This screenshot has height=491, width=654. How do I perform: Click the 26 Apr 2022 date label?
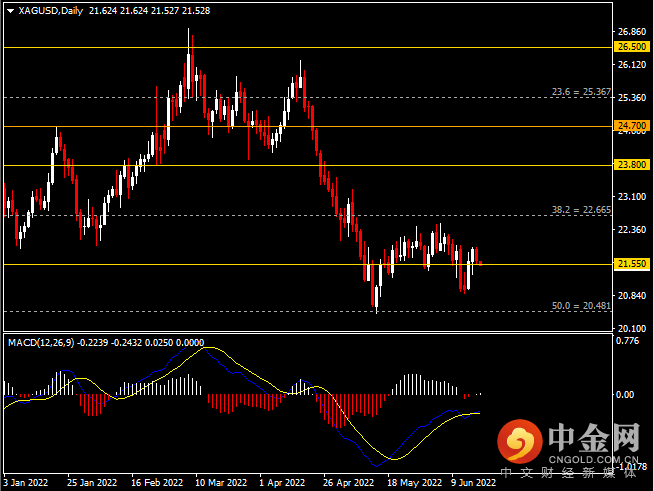pos(348,483)
